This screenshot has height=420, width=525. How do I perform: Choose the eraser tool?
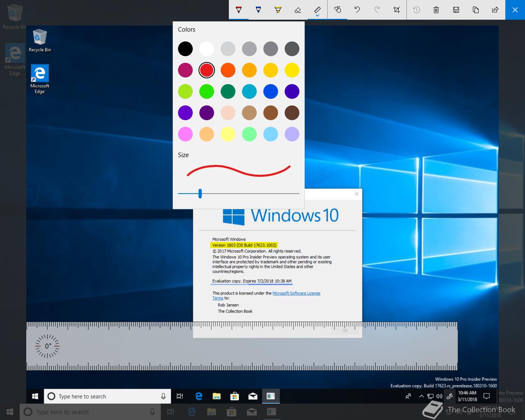tap(298, 9)
